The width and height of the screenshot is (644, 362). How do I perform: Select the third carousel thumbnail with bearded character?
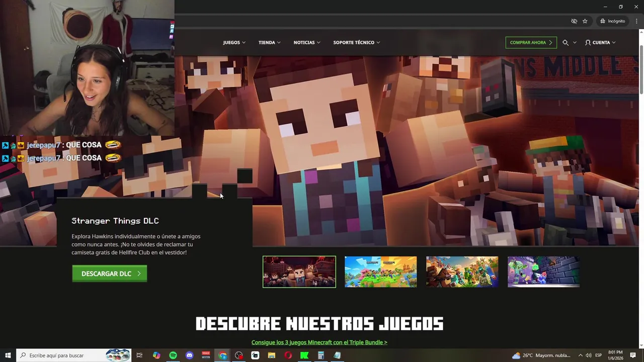pos(462,272)
